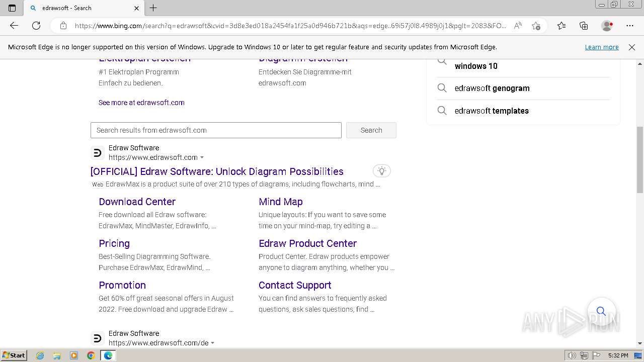
Task: Open Favorites list icon
Action: pyautogui.click(x=561, y=26)
